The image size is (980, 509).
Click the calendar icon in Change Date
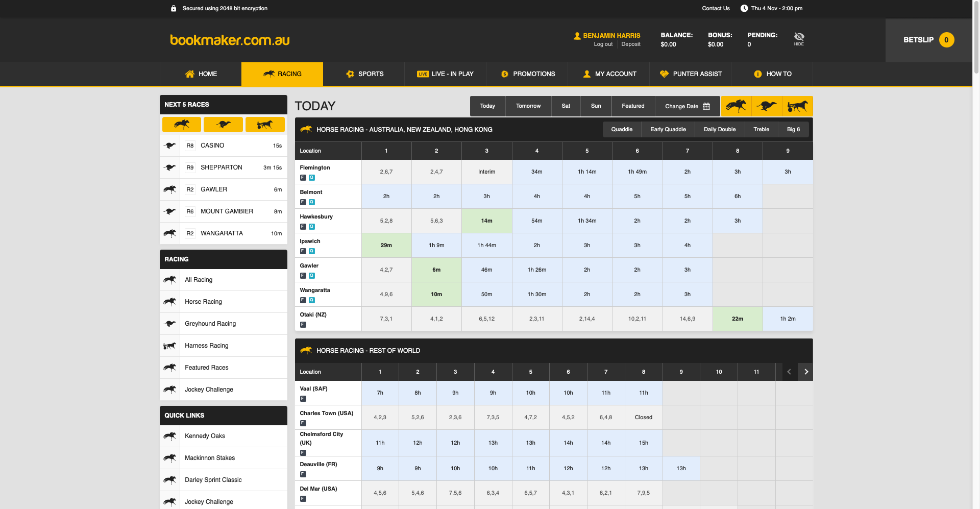click(706, 106)
